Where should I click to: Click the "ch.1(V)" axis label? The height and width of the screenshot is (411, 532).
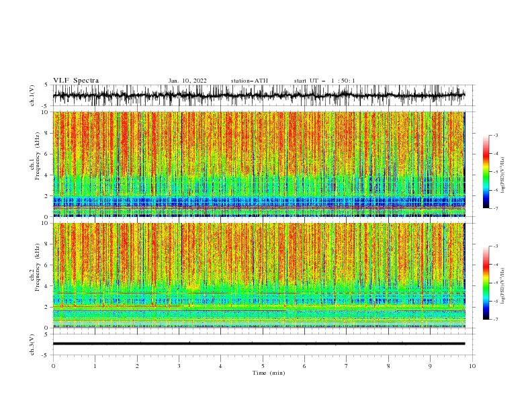[32, 95]
